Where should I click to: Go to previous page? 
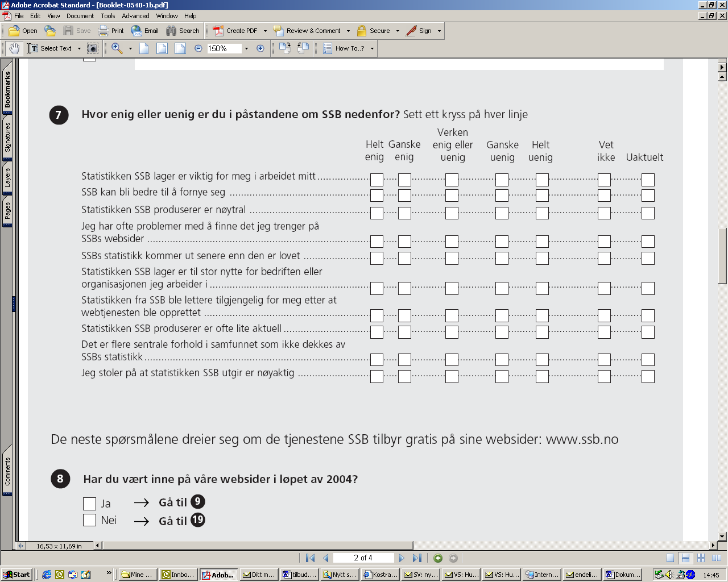point(326,558)
